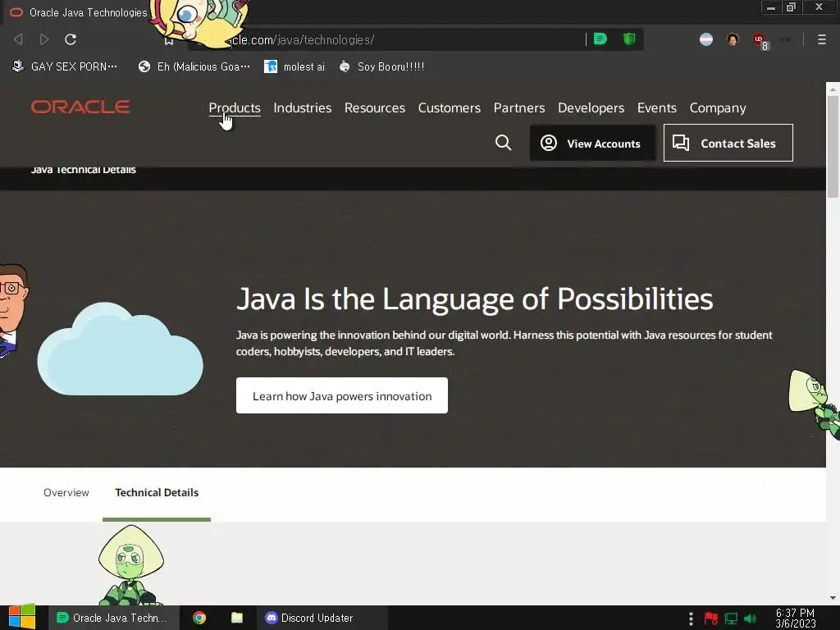This screenshot has width=840, height=630.
Task: Open the 'GAY SEX PORN' bookmark
Action: click(64, 66)
